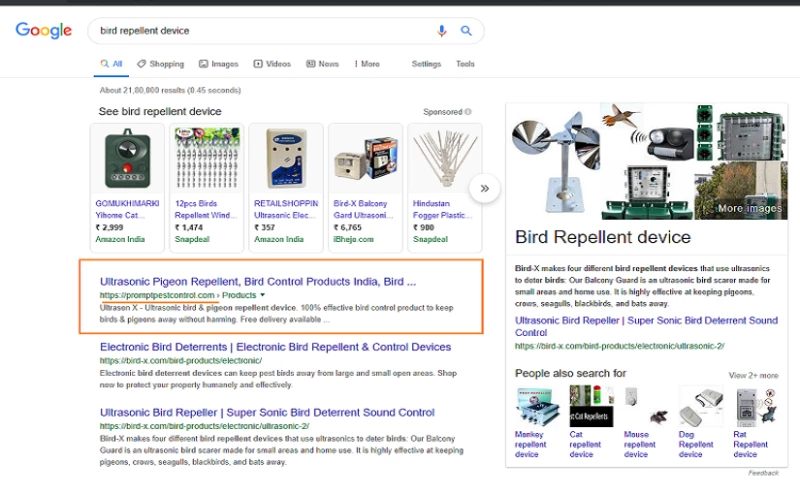800x480 pixels.
Task: Click View 2+ more related searches
Action: click(753, 375)
